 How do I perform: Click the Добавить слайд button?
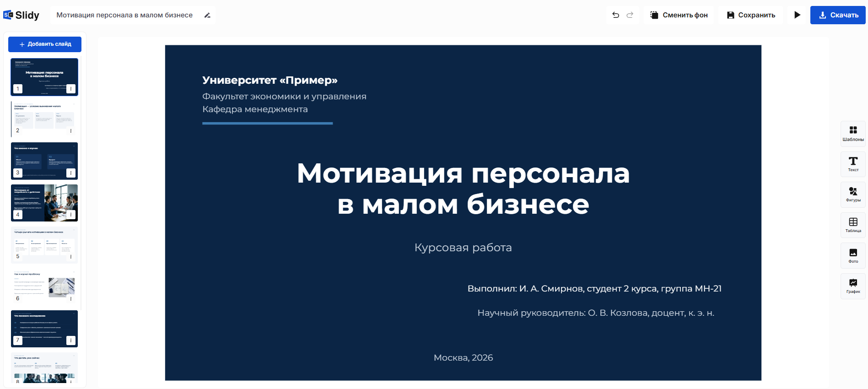[45, 44]
